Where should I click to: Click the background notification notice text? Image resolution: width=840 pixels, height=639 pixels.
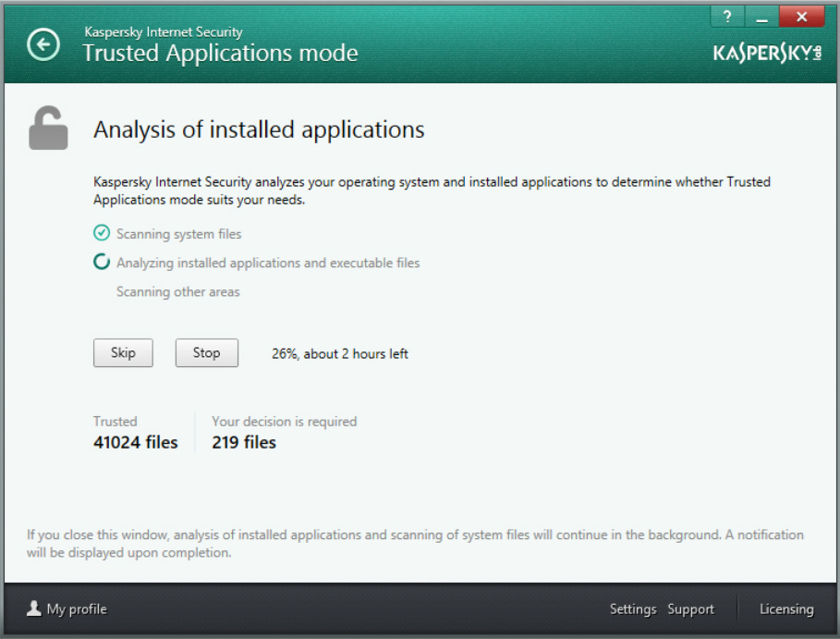415,544
